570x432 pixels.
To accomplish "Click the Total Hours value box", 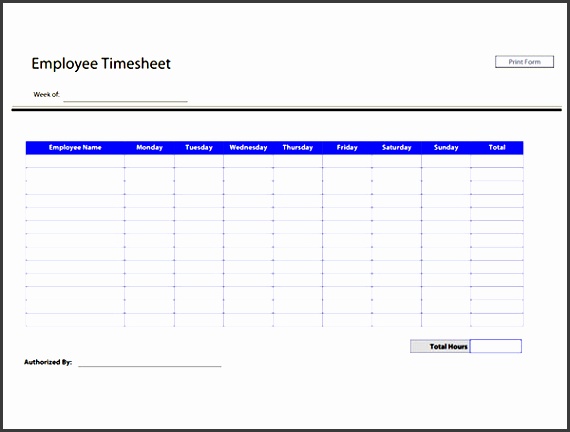I will click(x=496, y=346).
